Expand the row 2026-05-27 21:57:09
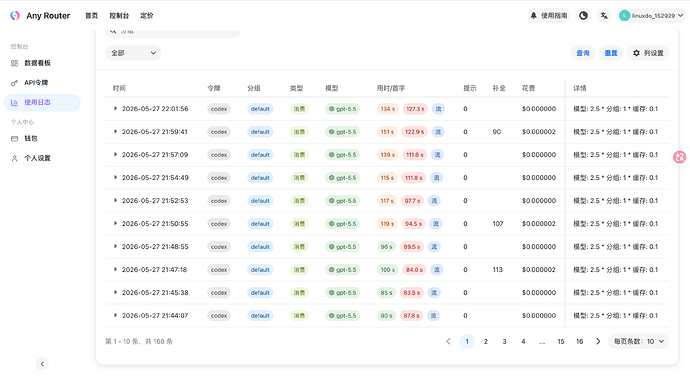Viewport: 690px width, 376px height. (115, 154)
